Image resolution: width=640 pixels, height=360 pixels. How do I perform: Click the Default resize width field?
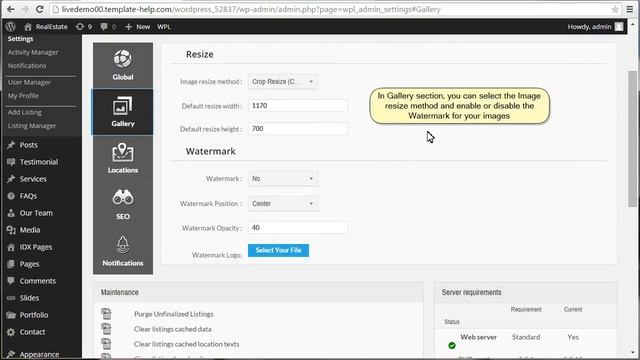[x=298, y=106]
